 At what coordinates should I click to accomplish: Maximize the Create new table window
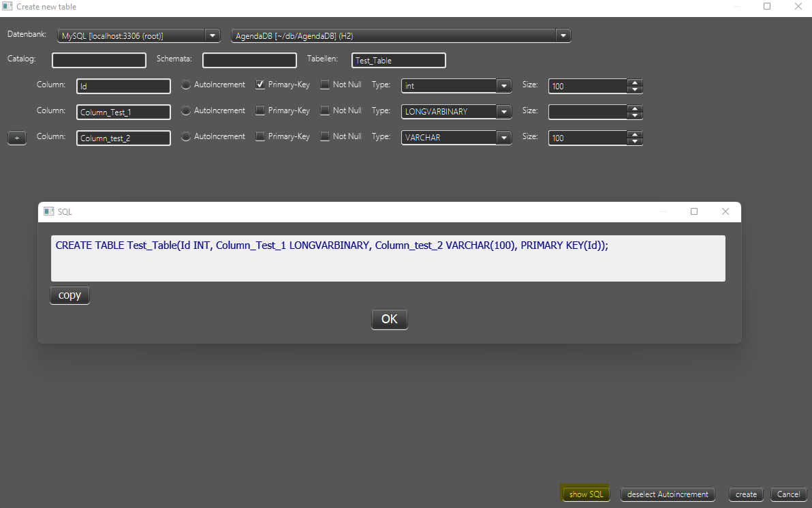tap(767, 6)
